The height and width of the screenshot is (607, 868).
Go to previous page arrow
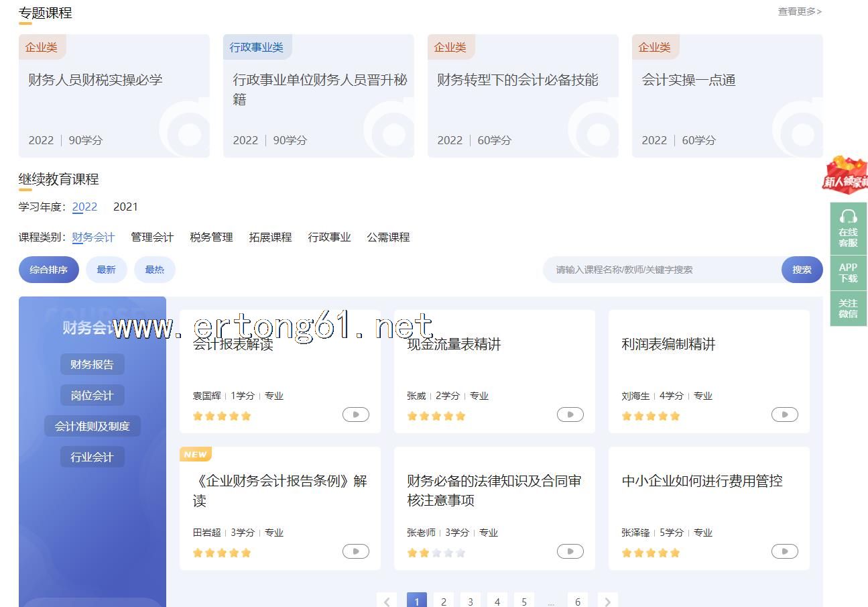coord(387,602)
